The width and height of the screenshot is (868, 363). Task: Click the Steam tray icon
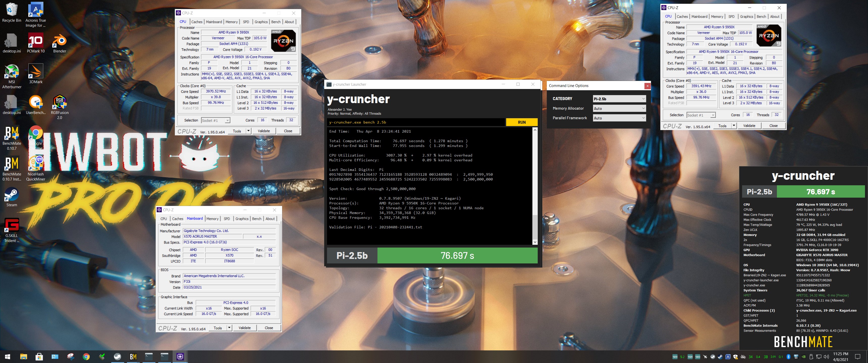point(720,357)
